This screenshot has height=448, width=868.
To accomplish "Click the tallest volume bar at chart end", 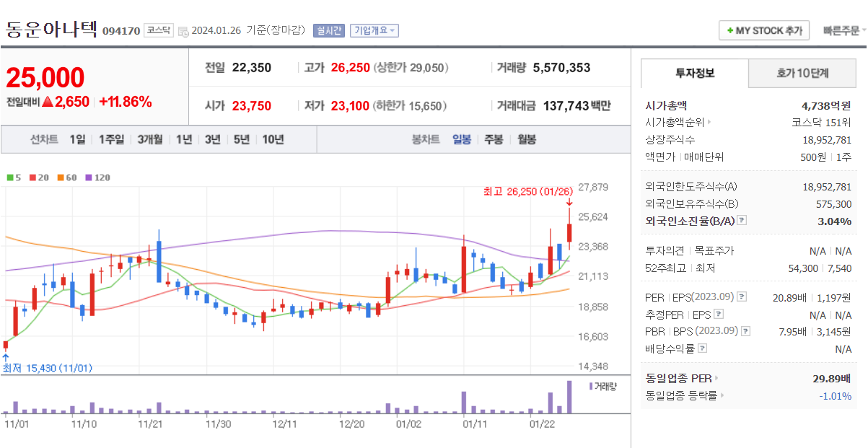I will [569, 397].
